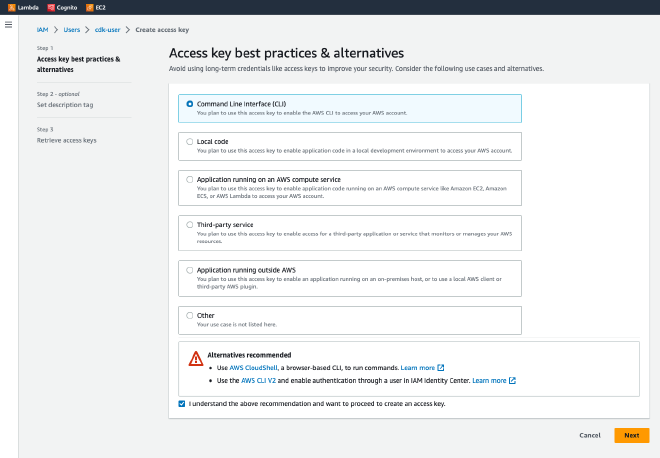Toggle the I understand recommendation checkbox

[x=181, y=404]
